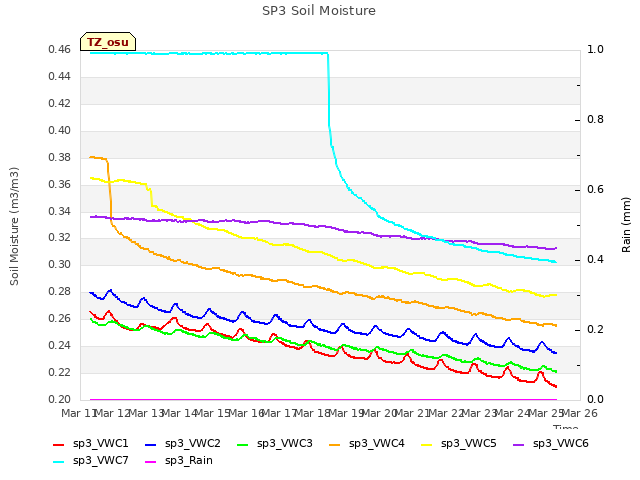Screen dimensions: 640x480
Task: Click the 0.38 left axis tick
Action: (60, 158)
